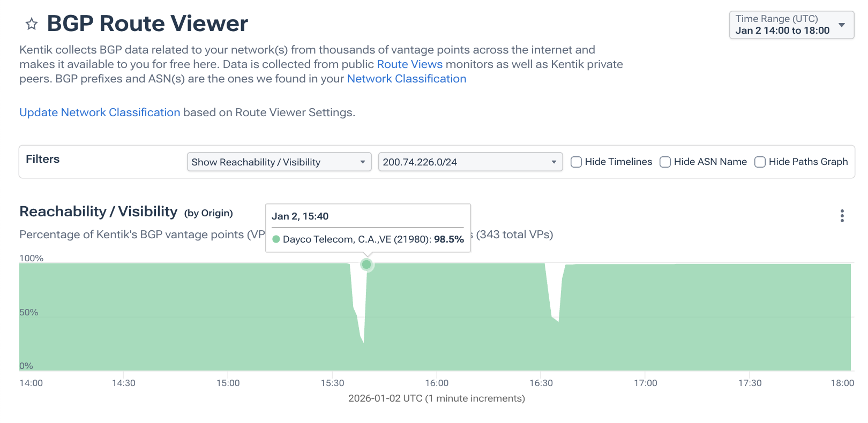Click the highlighted data point marker on the chart
Screen dimensions: 868x423
pyautogui.click(x=366, y=265)
